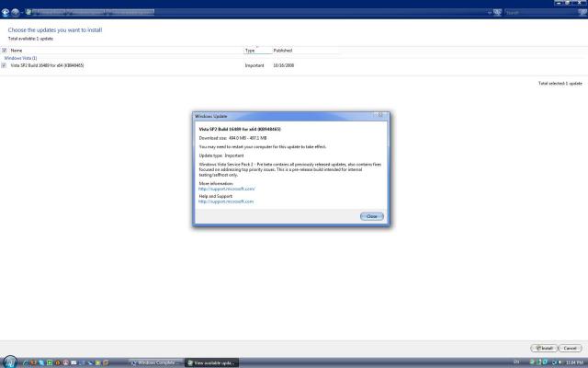Click the volume icon in system tray
Image resolution: width=588 pixels, height=368 pixels.
point(560,362)
